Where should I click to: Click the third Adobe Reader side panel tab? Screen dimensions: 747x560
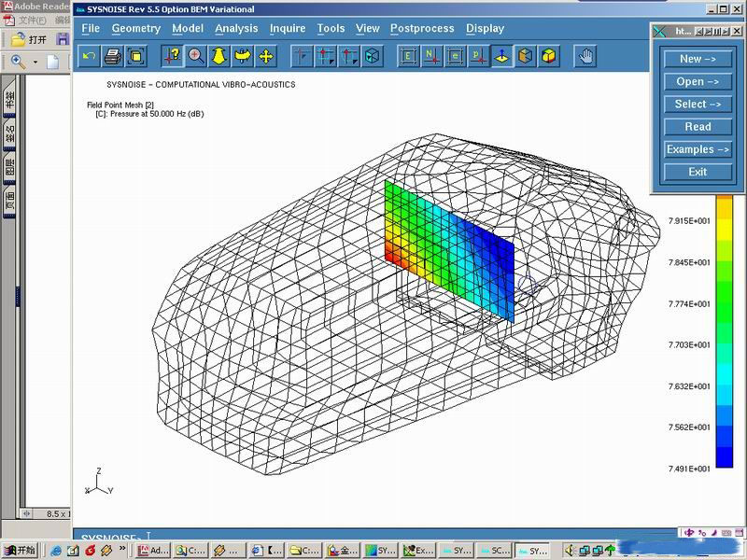click(9, 167)
